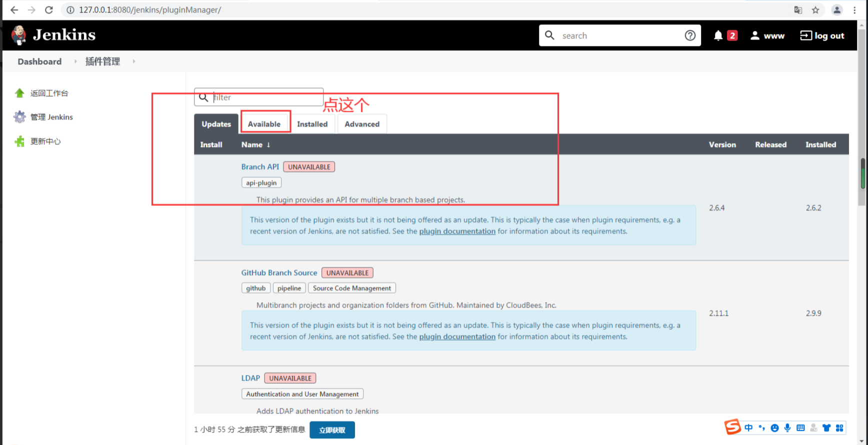Log out of Jenkins
The height and width of the screenshot is (445, 868).
(x=822, y=35)
